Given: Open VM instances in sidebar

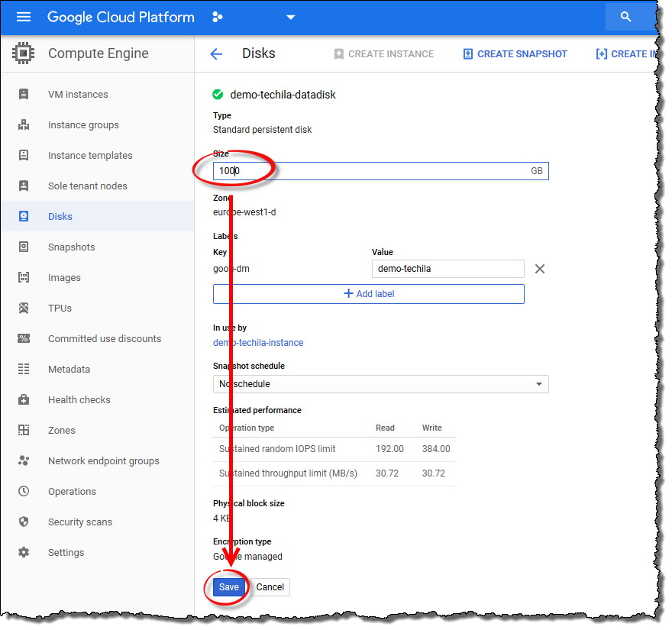Looking at the screenshot, I should click(78, 95).
